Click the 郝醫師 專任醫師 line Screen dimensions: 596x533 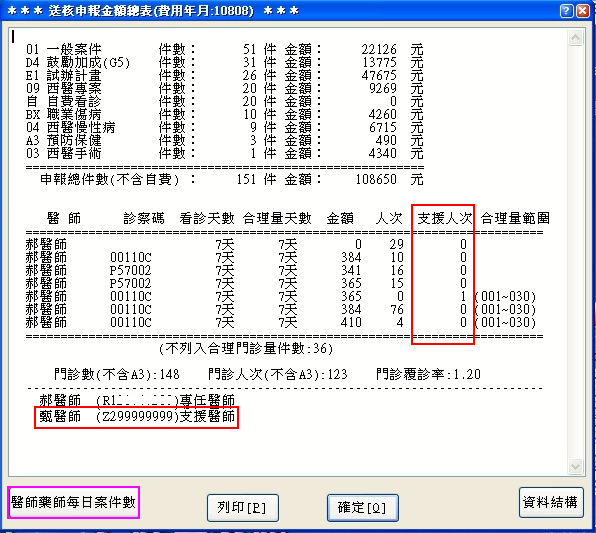pyautogui.click(x=137, y=400)
